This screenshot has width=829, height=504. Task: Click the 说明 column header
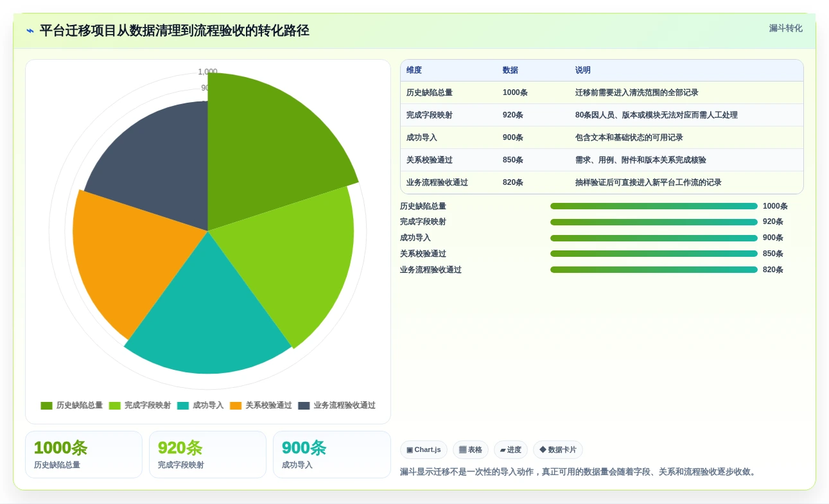(x=583, y=71)
